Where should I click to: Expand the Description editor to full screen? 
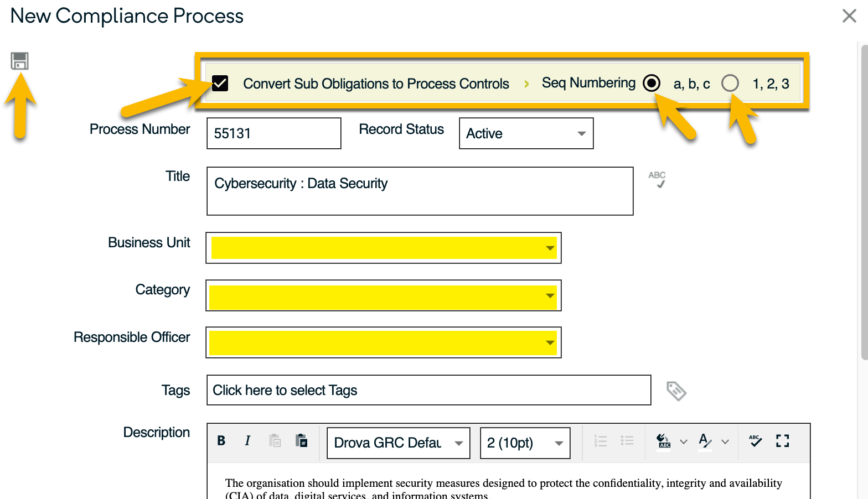tap(782, 441)
